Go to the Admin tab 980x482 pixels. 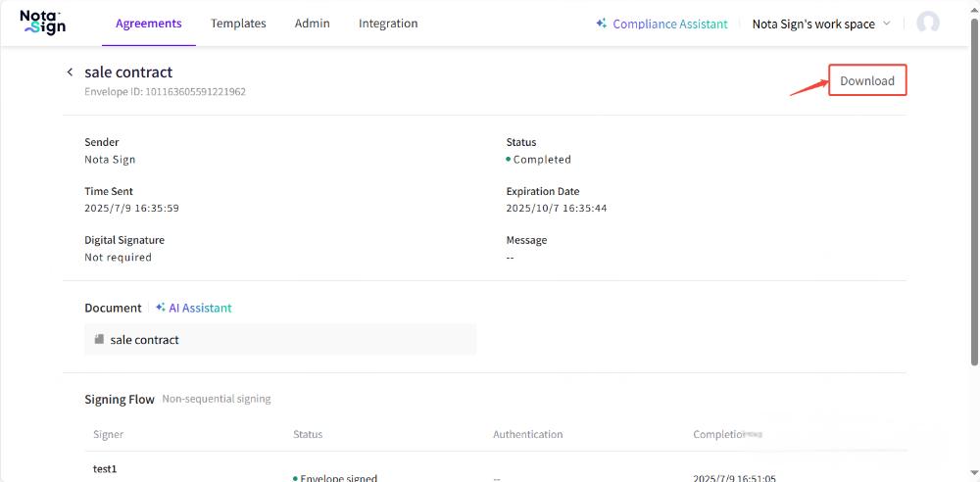click(x=312, y=24)
